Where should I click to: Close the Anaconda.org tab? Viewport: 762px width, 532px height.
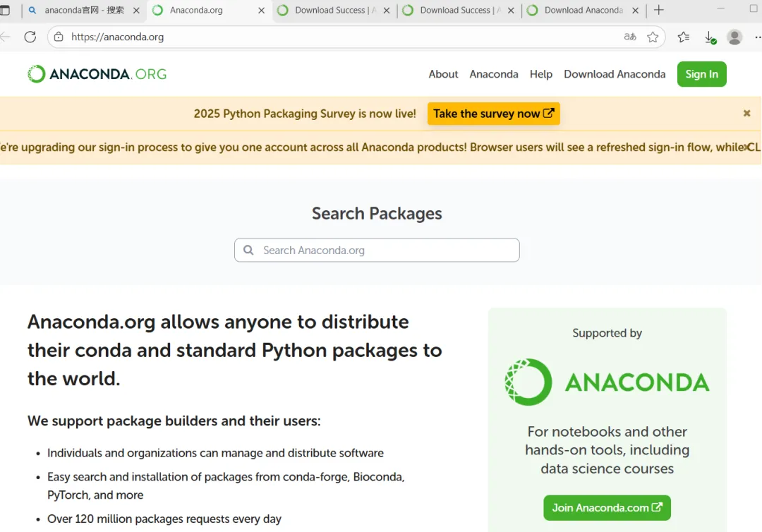(262, 10)
